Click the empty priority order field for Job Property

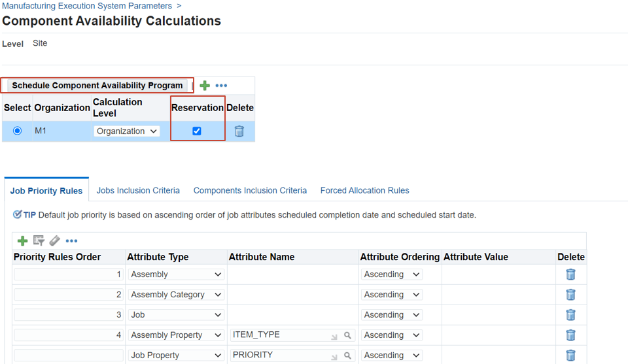69,356
